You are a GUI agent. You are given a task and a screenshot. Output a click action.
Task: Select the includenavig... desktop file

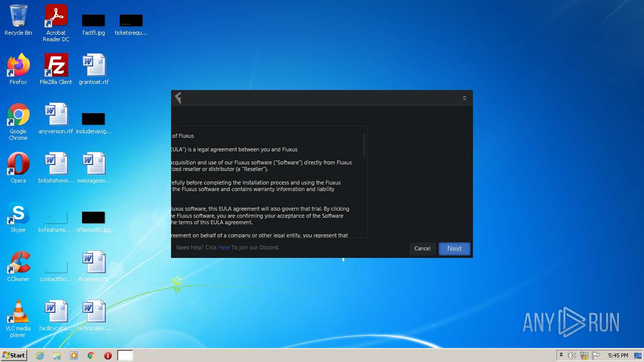tap(94, 123)
